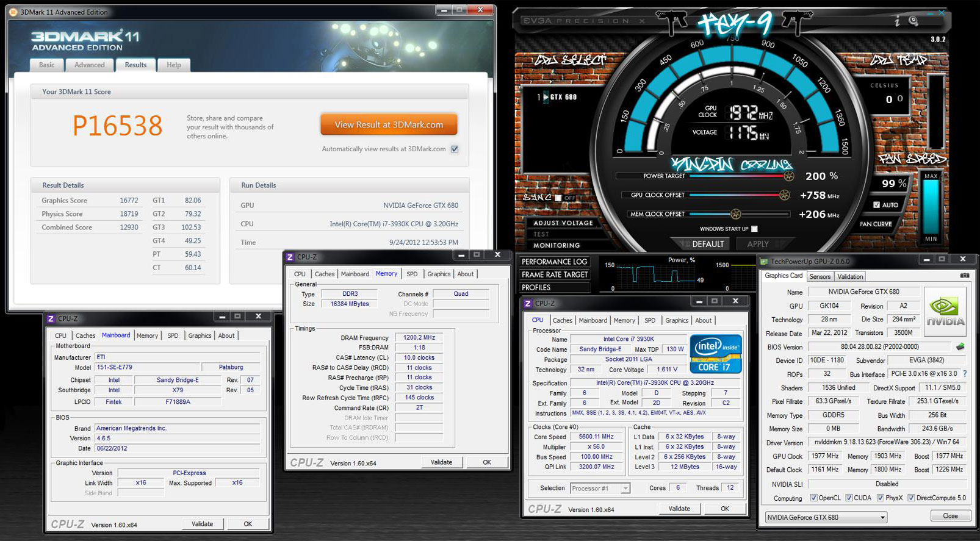Toggle automatic viewing of results at 3DMark.com
The image size is (980, 541).
pos(455,149)
